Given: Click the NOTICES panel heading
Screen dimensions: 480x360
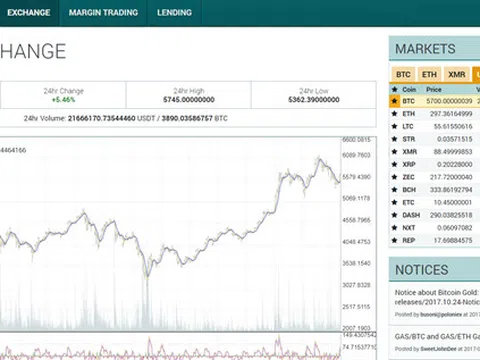Looking at the screenshot, I should click(x=422, y=270).
